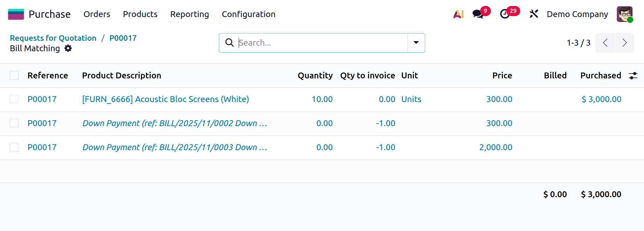644x231 pixels.
Task: Toggle the select-all rows checkbox
Action: pyautogui.click(x=14, y=76)
